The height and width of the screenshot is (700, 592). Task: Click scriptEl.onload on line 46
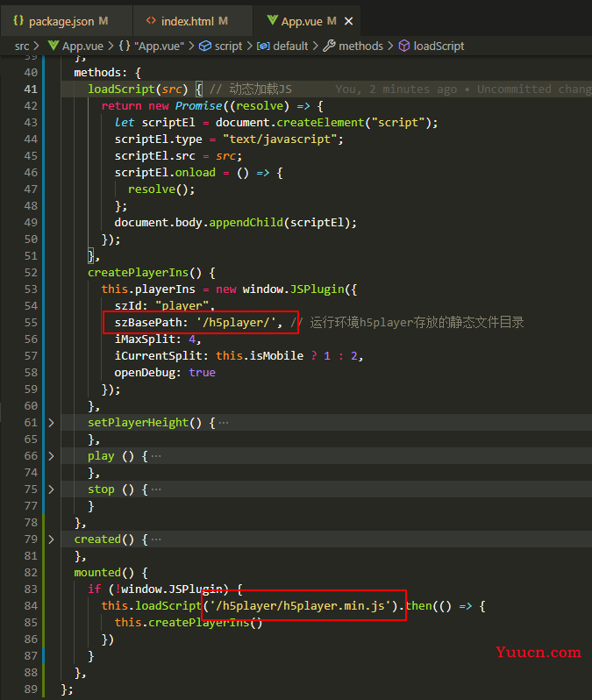(x=165, y=172)
